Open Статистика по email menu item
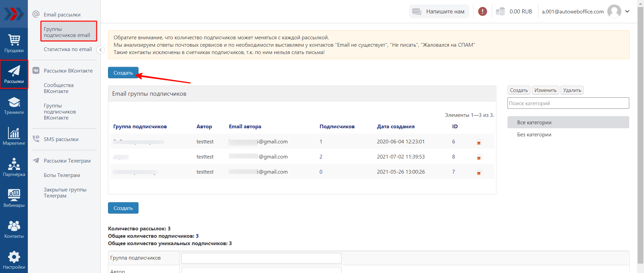This screenshot has width=644, height=273. click(67, 49)
